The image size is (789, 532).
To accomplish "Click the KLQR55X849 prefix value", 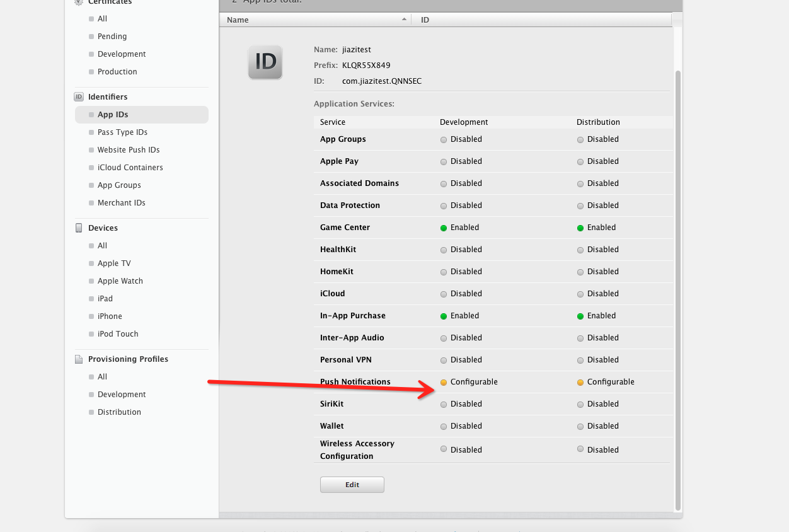I will pos(366,66).
